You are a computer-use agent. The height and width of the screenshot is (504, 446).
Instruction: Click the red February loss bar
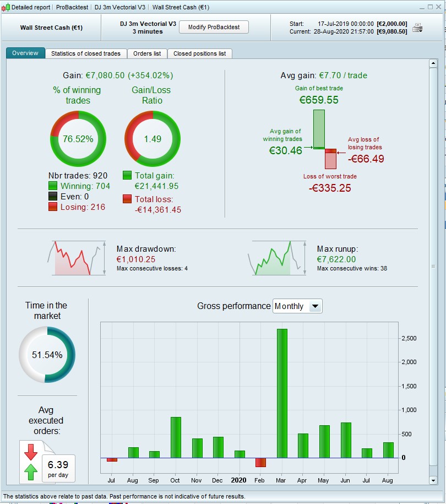click(x=260, y=462)
